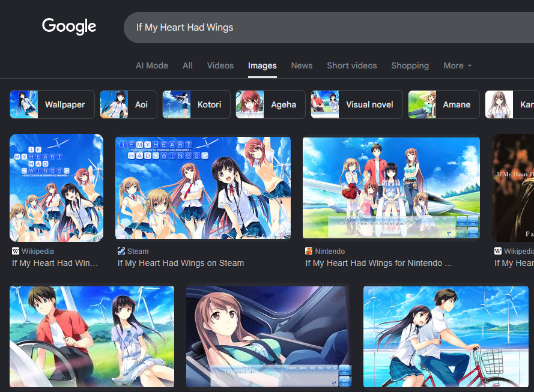Open the boy and girl glider image
The width and height of the screenshot is (534, 392).
(x=92, y=337)
